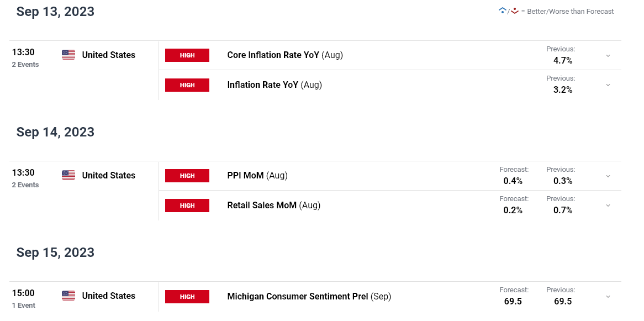Click HIGH badge for Michigan Consumer Sentiment
The image size is (644, 321).
[x=187, y=297]
